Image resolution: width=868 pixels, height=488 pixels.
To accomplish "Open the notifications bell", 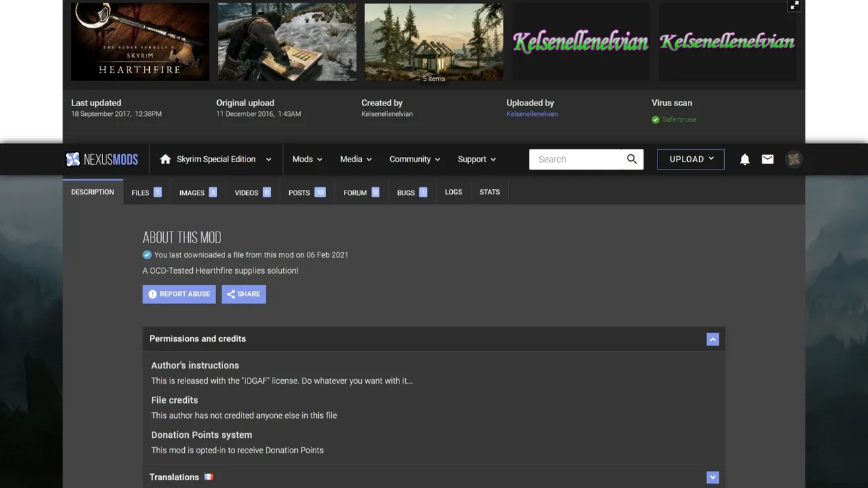I will pos(745,159).
